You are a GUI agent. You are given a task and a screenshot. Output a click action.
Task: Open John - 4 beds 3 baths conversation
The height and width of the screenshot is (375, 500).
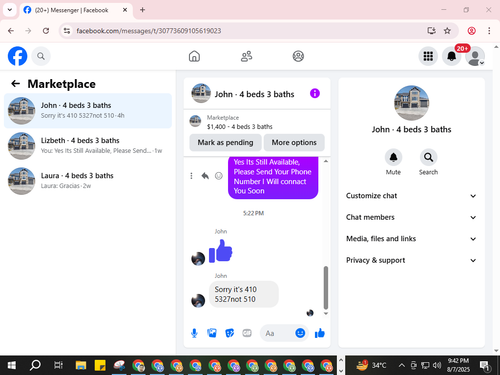[88, 110]
